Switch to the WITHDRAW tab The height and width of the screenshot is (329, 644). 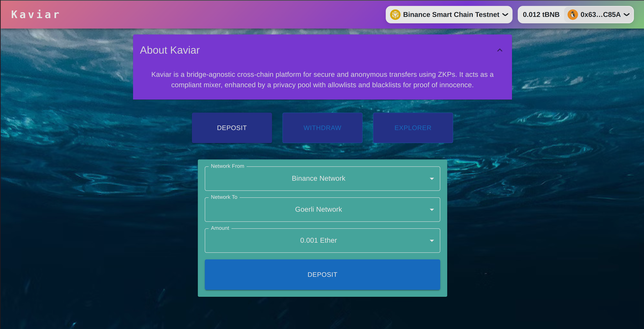[322, 128]
